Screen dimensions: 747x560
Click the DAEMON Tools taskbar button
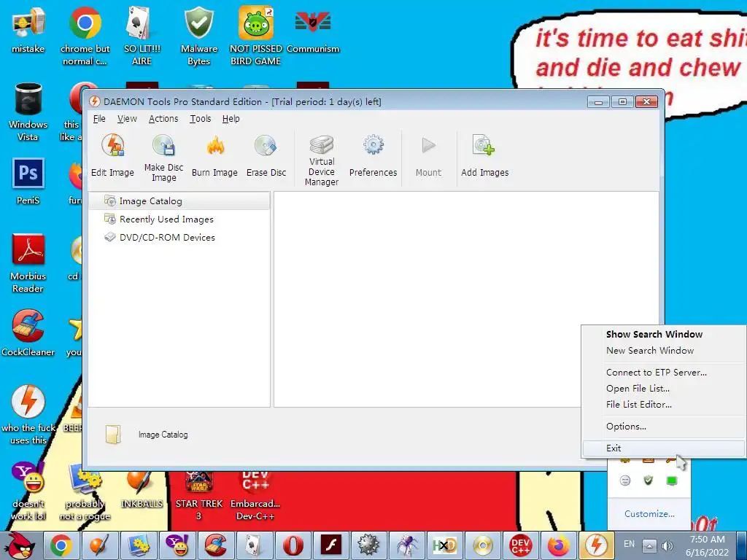click(x=596, y=545)
